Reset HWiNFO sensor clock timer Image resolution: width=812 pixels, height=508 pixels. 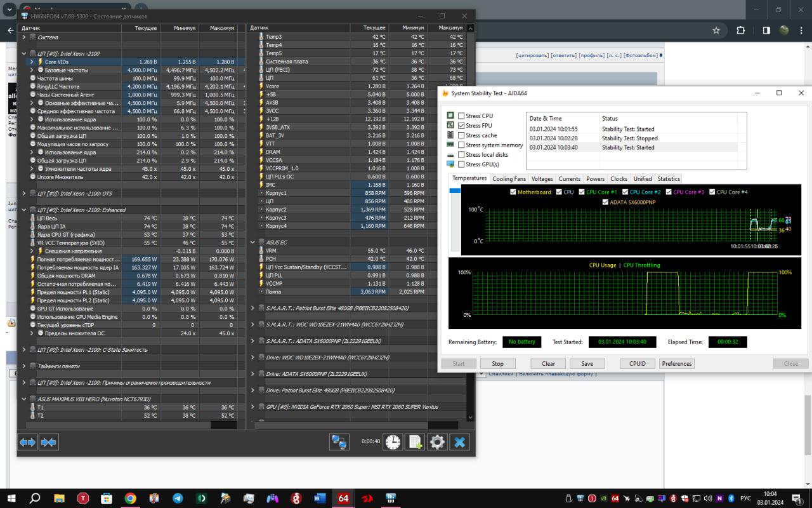tap(393, 442)
